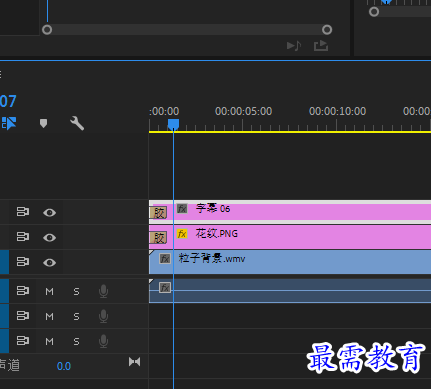
Task: Enable voice-over record on second audio track
Action: (103, 316)
